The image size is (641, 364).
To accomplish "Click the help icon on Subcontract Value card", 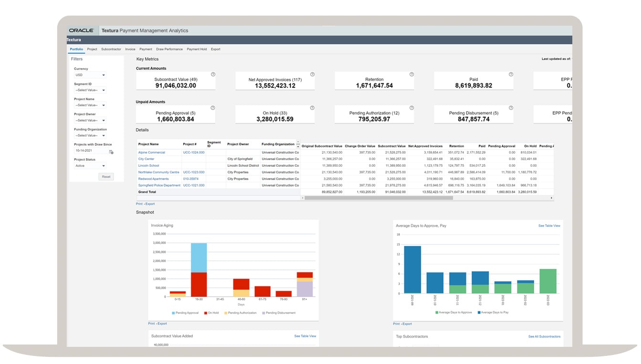I will click(213, 74).
